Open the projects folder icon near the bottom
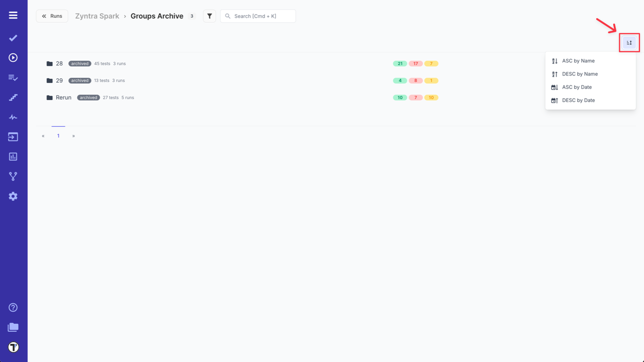Image resolution: width=644 pixels, height=362 pixels. [13, 327]
